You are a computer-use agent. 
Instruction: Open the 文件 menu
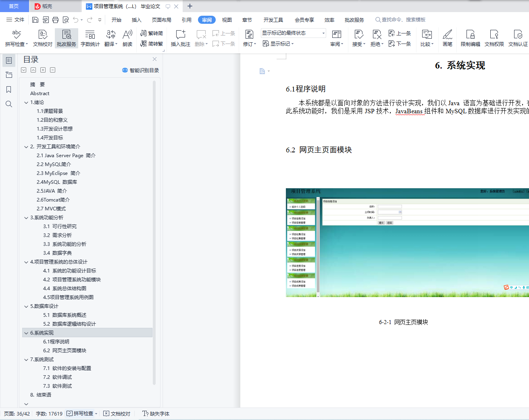(x=15, y=20)
